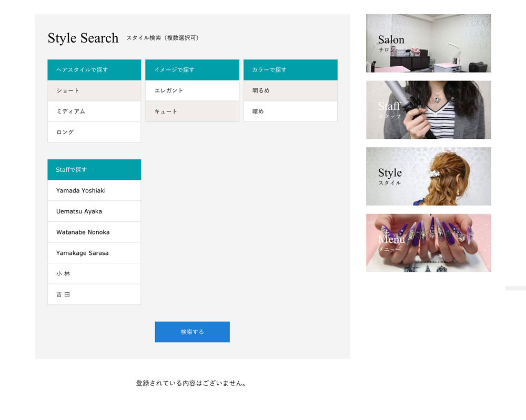Select the ロング hairstyle filter
This screenshot has height=420, width=526.
click(x=94, y=132)
